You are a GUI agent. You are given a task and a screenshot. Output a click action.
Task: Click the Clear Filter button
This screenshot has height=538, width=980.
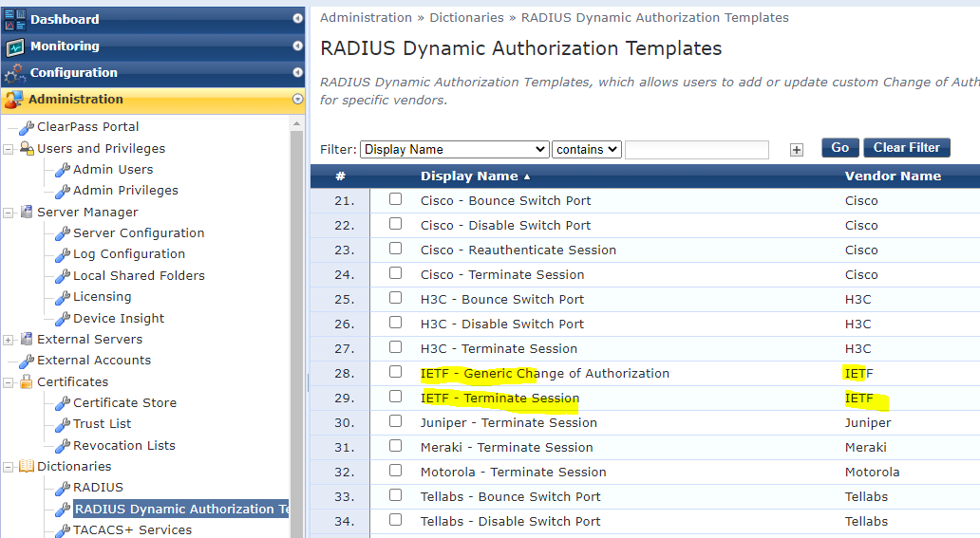[907, 147]
